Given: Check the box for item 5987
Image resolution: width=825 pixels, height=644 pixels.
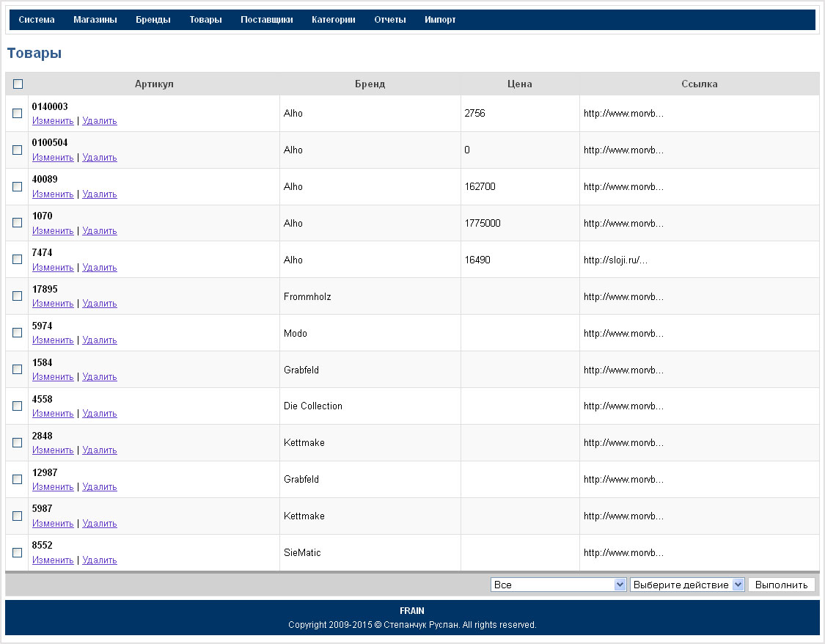Looking at the screenshot, I should pos(18,516).
